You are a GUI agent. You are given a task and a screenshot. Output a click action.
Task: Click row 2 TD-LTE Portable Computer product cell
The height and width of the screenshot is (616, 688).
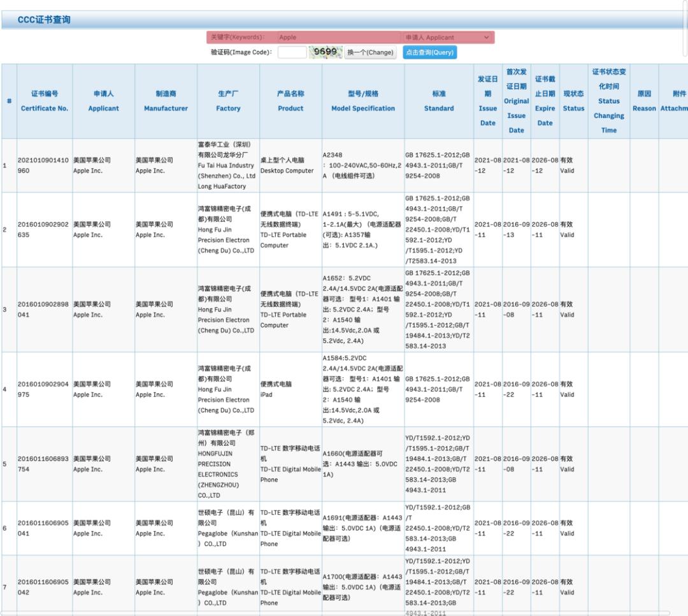(289, 229)
